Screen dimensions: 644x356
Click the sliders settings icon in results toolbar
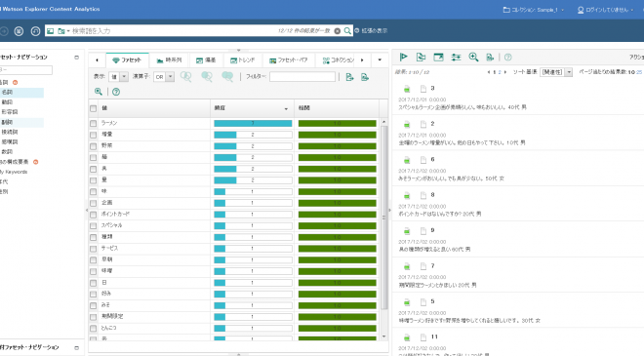point(456,58)
